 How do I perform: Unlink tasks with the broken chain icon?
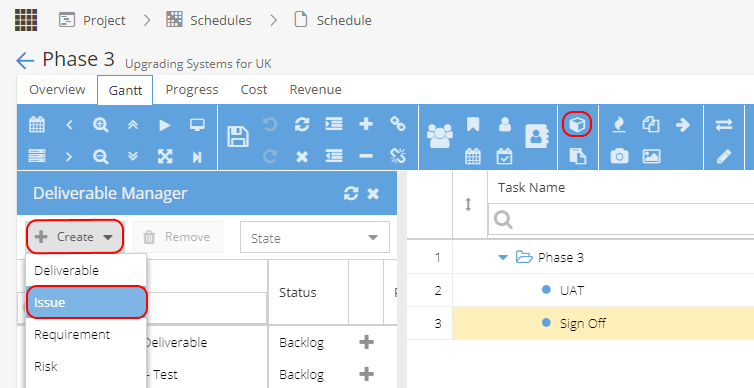tap(398, 156)
